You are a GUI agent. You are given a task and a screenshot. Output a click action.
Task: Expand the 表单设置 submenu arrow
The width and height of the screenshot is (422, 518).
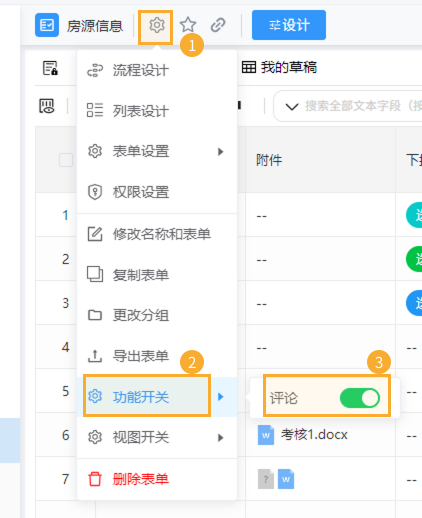point(220,152)
